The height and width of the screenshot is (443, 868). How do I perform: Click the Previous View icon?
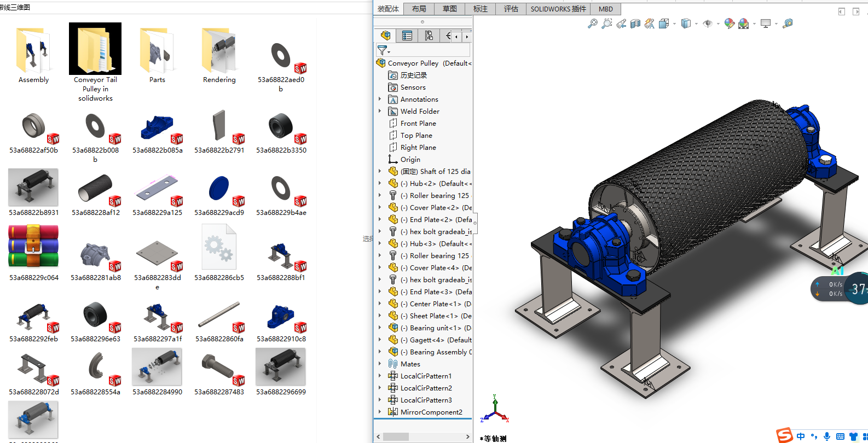coord(621,24)
